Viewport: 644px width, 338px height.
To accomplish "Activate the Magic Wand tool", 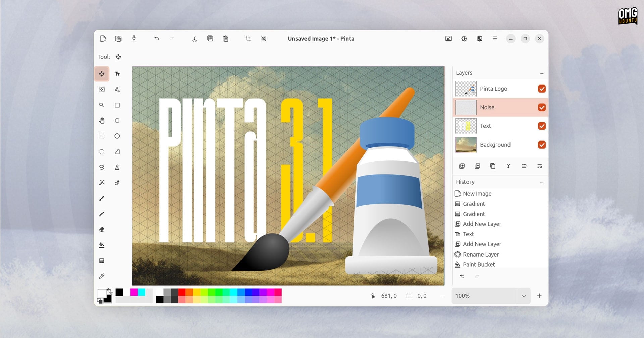I will pos(102,183).
